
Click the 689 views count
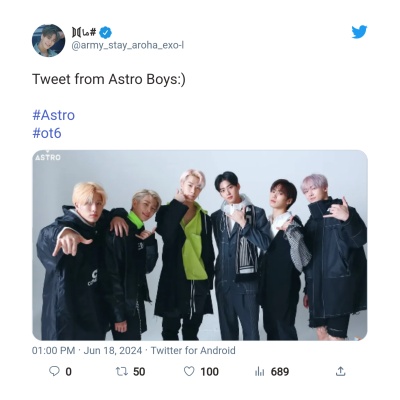click(x=280, y=372)
